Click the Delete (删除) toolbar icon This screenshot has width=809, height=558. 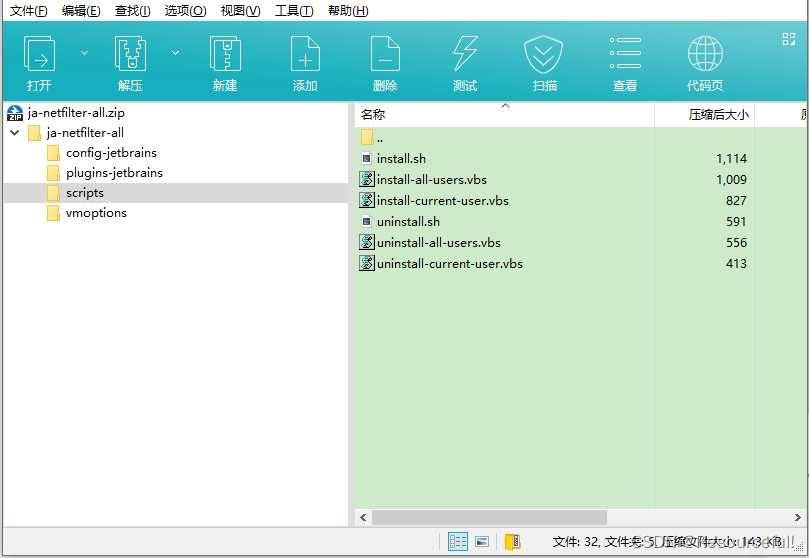coord(385,54)
